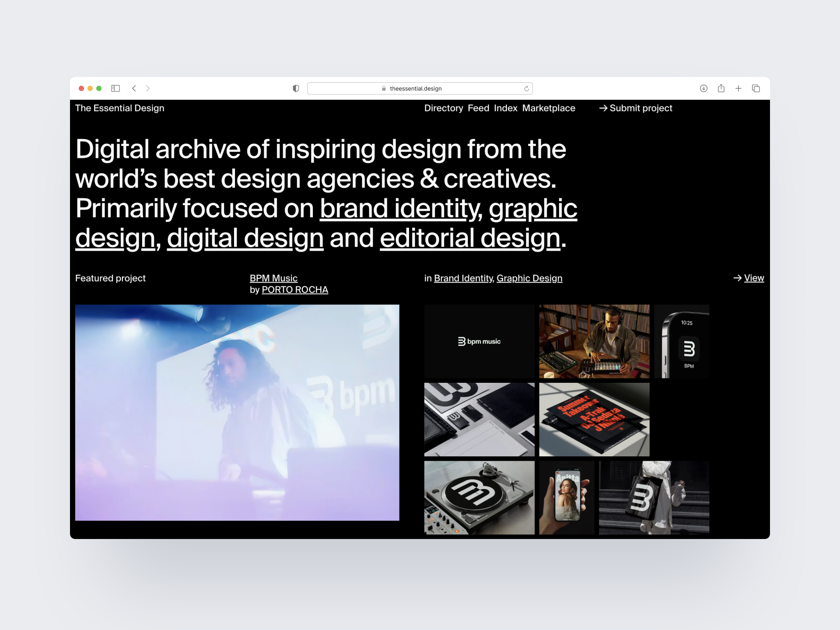Go forward with the browser forward arrow

(x=148, y=88)
